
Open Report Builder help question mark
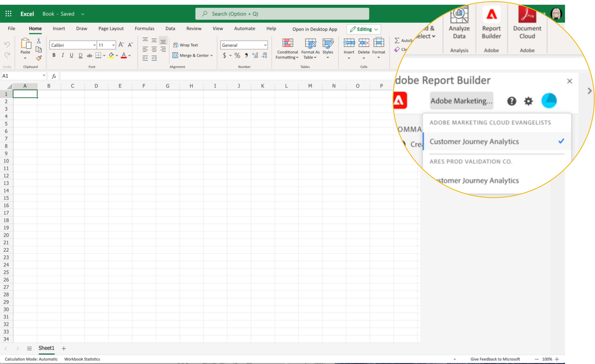click(x=512, y=101)
